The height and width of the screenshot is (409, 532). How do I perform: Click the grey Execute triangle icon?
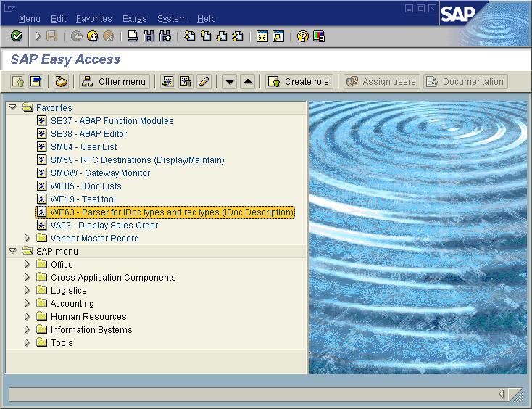tap(38, 36)
